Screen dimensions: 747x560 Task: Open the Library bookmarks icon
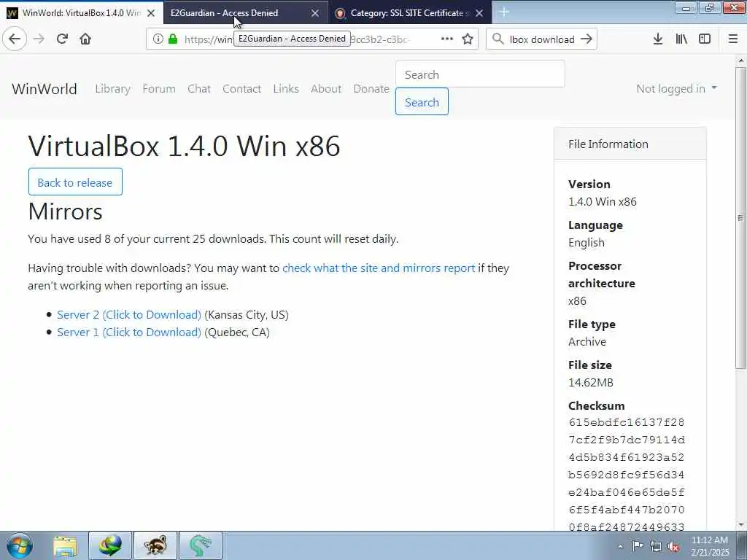681,39
